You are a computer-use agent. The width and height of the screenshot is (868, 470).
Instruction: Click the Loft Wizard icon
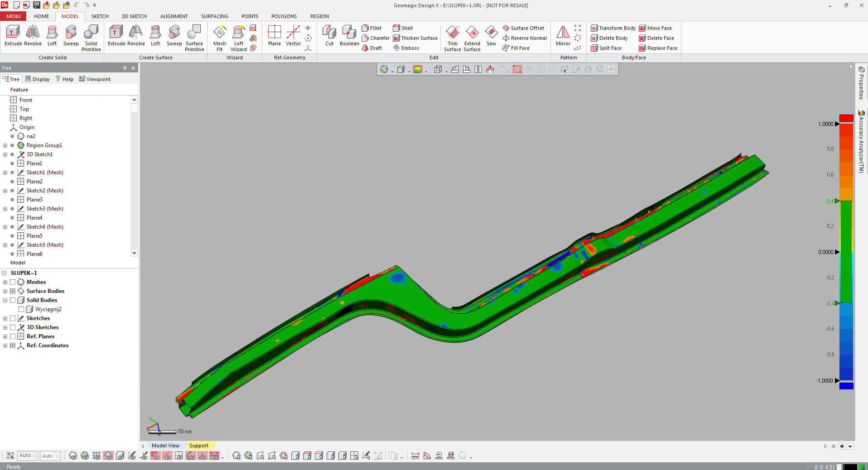(238, 38)
